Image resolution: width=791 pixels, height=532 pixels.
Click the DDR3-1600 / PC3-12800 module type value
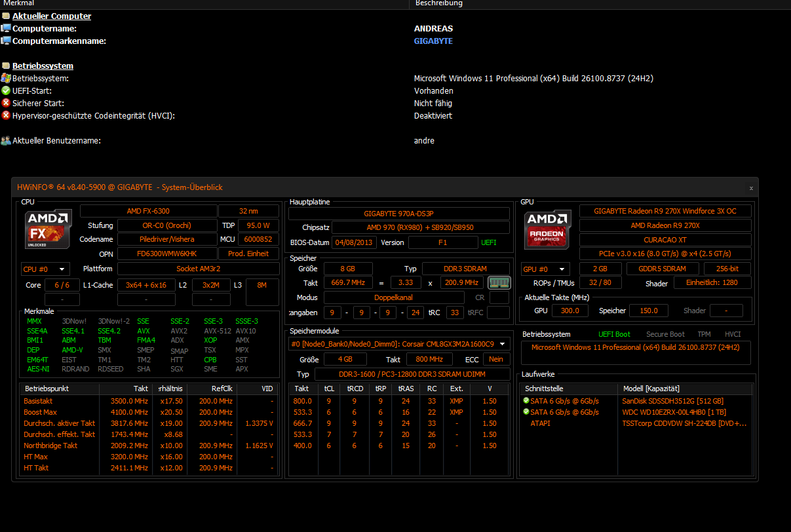(412, 374)
